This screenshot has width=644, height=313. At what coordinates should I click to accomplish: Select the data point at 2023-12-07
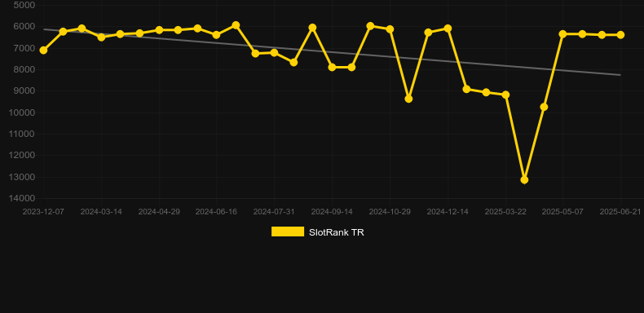pos(43,50)
